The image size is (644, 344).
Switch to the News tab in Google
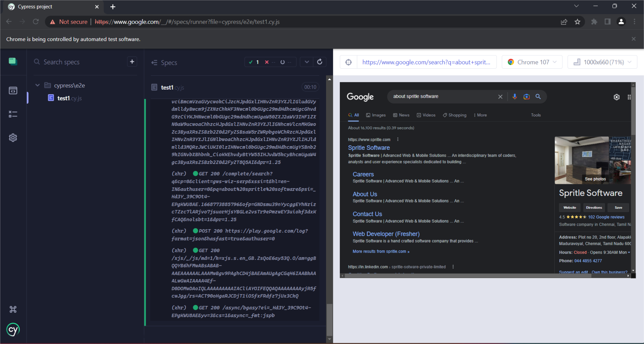pos(401,115)
